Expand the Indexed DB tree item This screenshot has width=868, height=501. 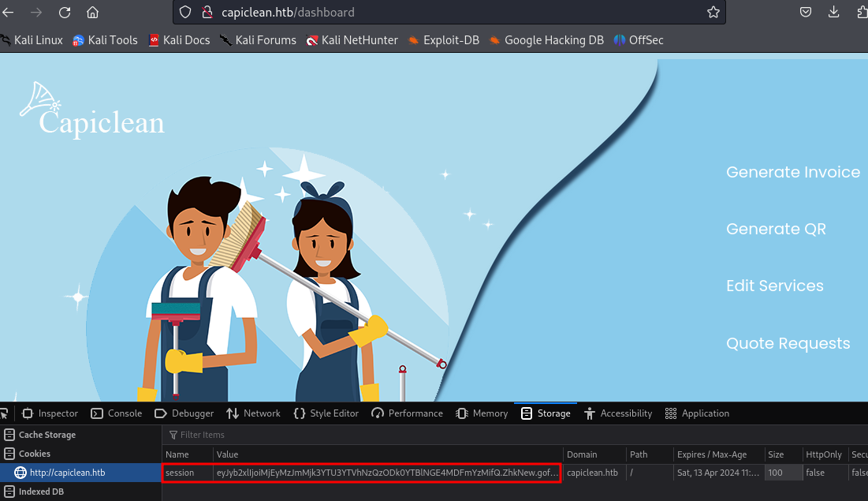pyautogui.click(x=41, y=492)
